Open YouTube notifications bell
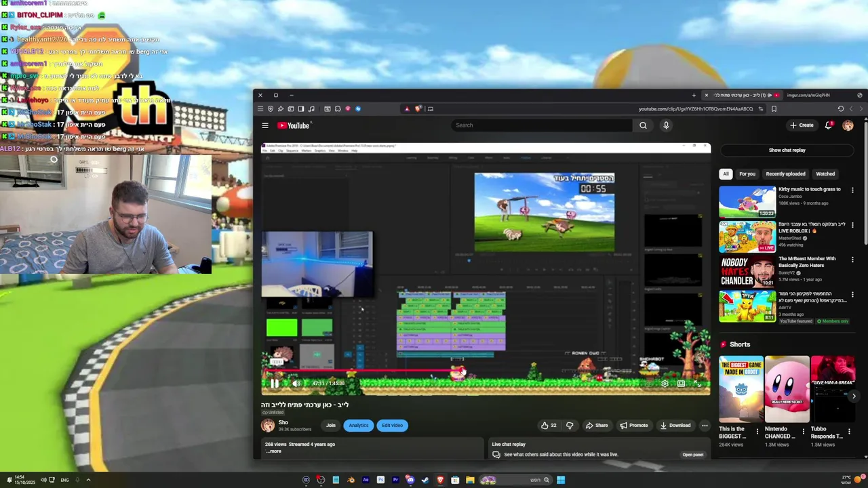The height and width of the screenshot is (488, 868). coord(829,125)
